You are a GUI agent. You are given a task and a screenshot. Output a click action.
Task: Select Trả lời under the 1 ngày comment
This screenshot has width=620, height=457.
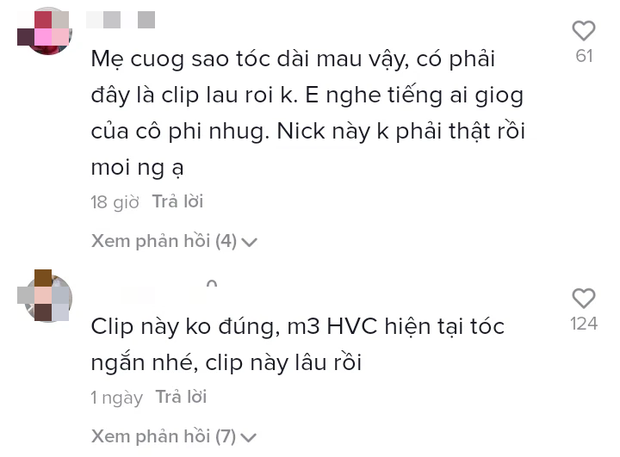pyautogui.click(x=181, y=397)
